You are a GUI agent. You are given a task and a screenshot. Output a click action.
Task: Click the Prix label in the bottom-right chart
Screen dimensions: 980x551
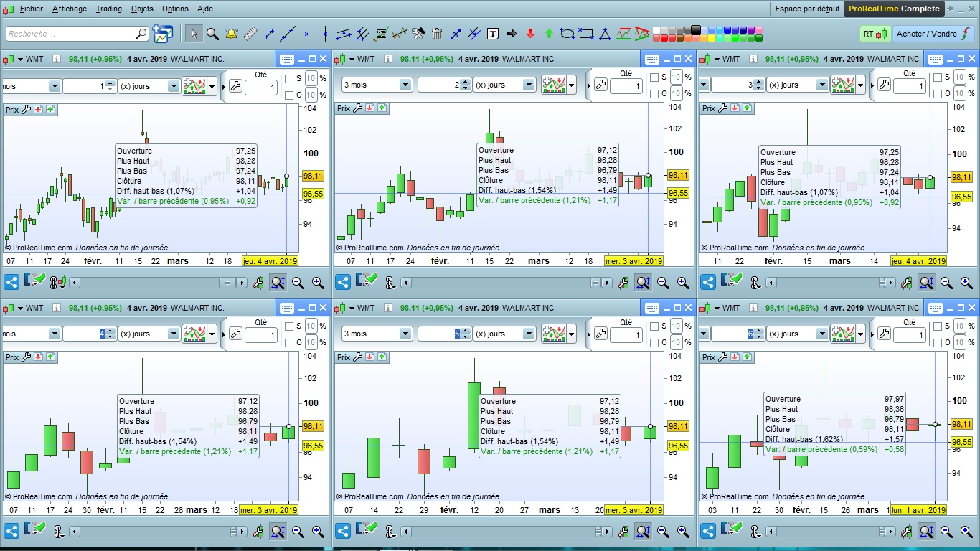click(708, 357)
